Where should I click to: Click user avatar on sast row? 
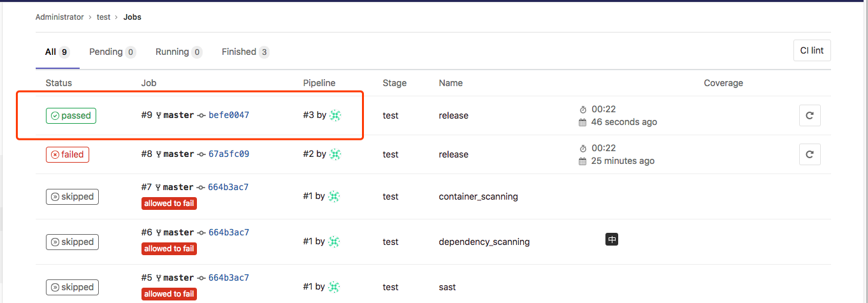click(334, 287)
